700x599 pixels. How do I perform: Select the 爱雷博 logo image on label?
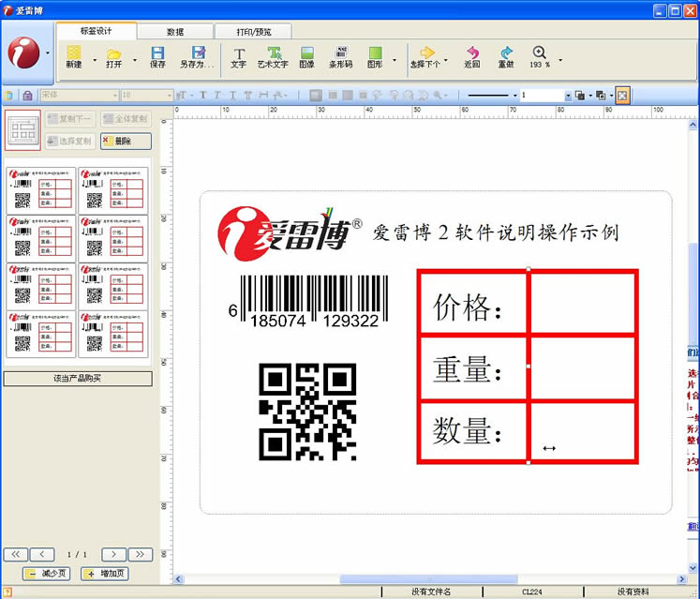pyautogui.click(x=290, y=233)
